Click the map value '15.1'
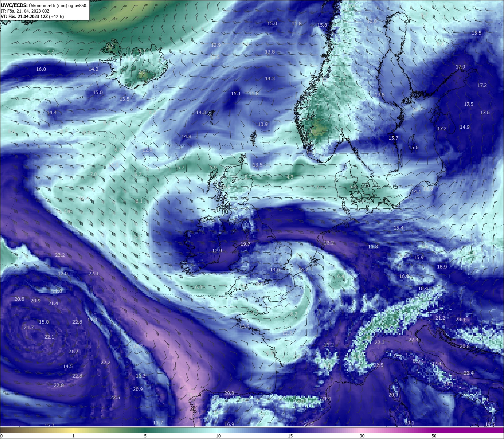Image resolution: width=504 pixels, height=439 pixels. coord(236,94)
